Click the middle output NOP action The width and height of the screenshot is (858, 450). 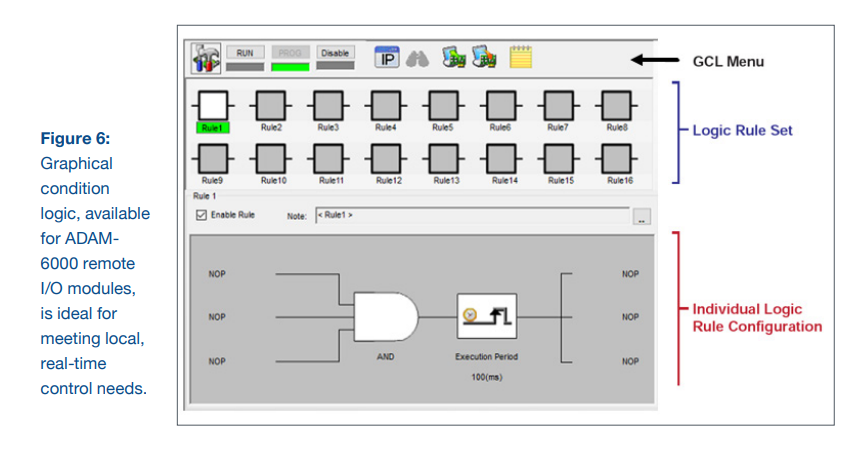630,317
